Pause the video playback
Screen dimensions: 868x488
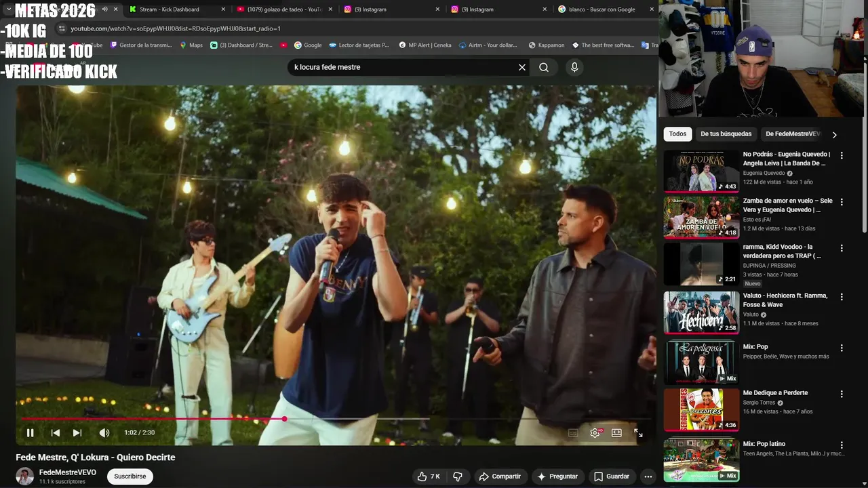[x=30, y=432]
